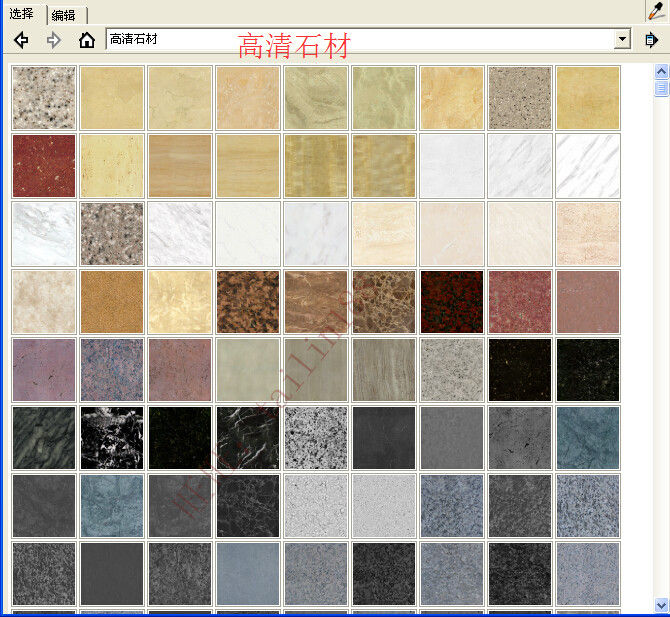
Task: Pick the dark green wavy marble swatch
Action: click(44, 438)
